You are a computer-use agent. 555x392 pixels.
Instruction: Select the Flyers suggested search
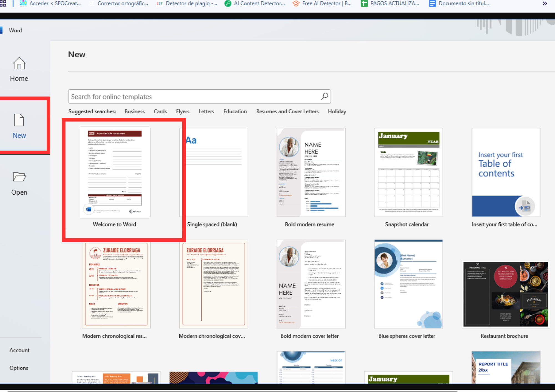tap(183, 111)
